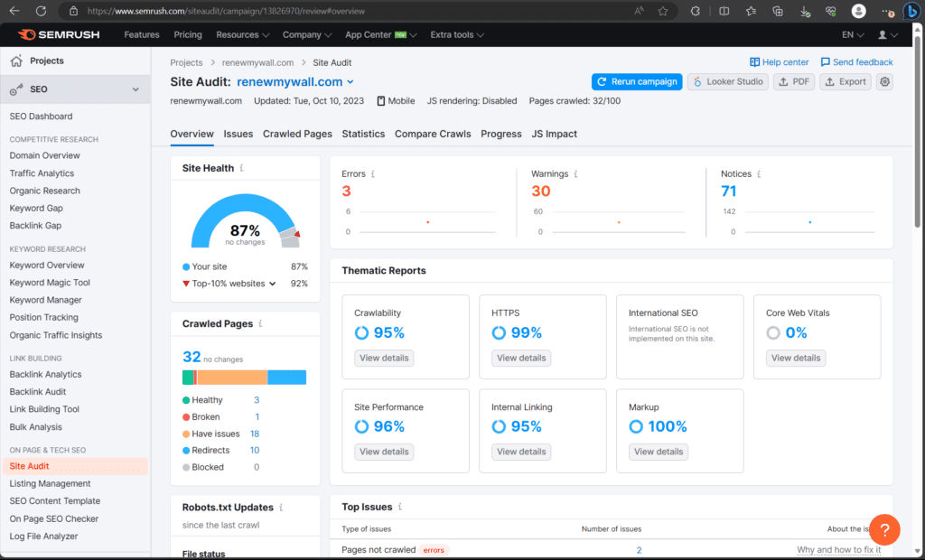Screen dimensions: 925x560
Task: Open the split screen browser icon
Action: pyautogui.click(x=724, y=11)
